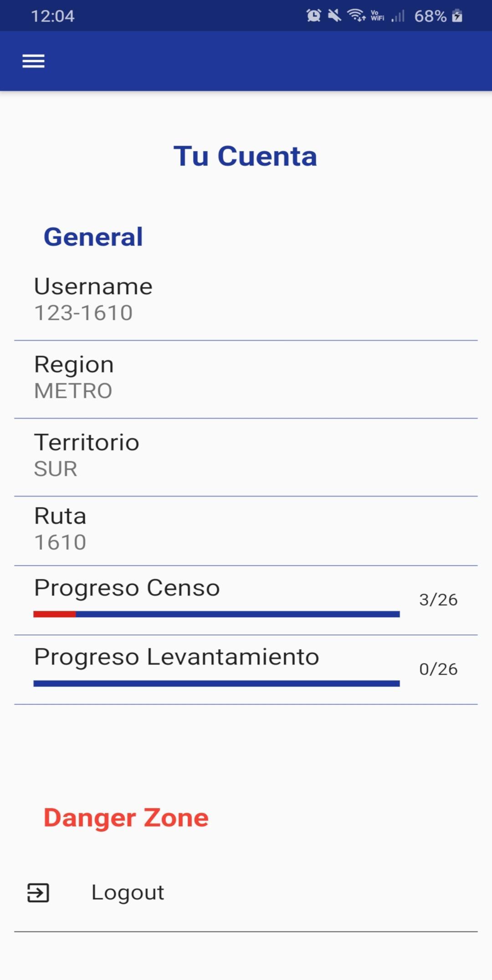Tap the 12:04 clock in status bar
Viewport: 492px width, 980px height.
pos(53,16)
